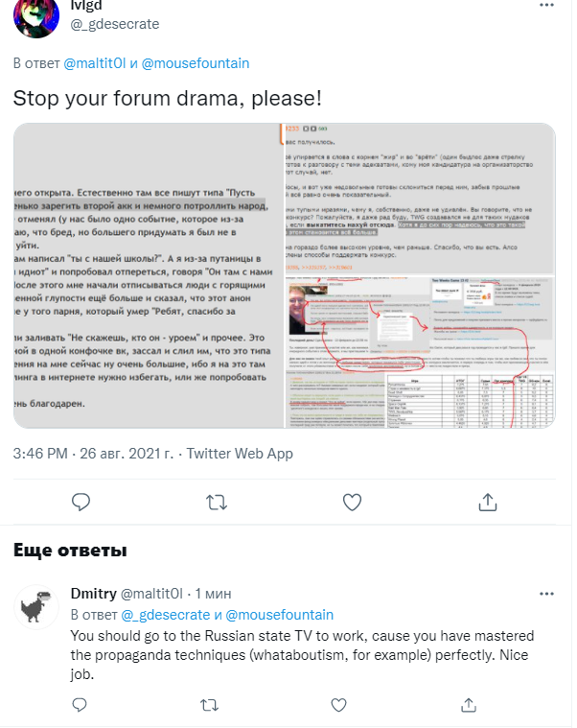Share the main tweet via the upload icon
The width and height of the screenshot is (577, 728).
click(x=488, y=502)
